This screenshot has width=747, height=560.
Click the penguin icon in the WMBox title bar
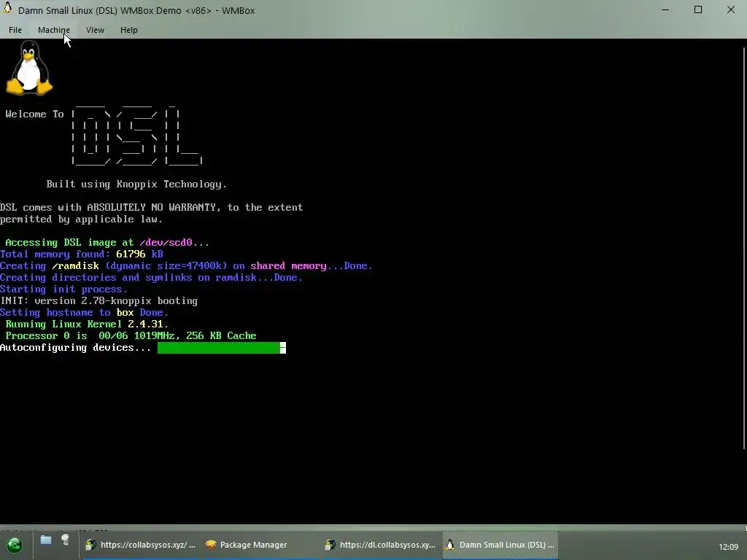(x=7, y=8)
